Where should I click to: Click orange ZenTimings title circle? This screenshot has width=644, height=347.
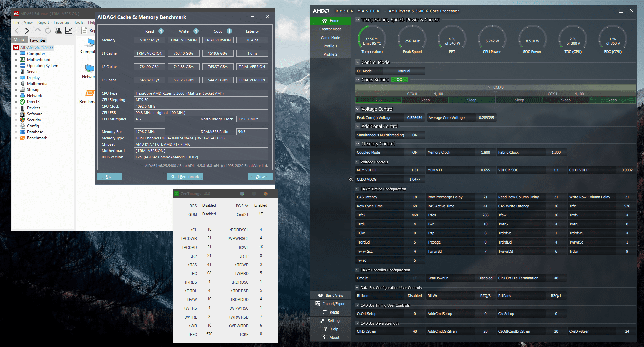click(265, 194)
